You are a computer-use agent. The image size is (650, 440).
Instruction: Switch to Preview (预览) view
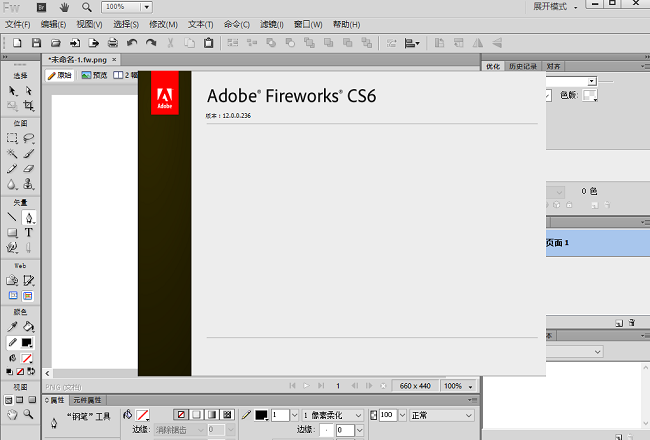click(x=94, y=75)
